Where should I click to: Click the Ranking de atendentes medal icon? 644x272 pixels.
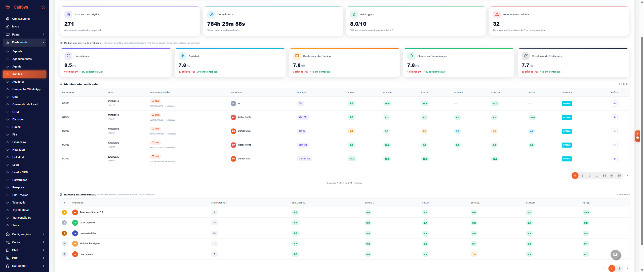(x=61, y=194)
